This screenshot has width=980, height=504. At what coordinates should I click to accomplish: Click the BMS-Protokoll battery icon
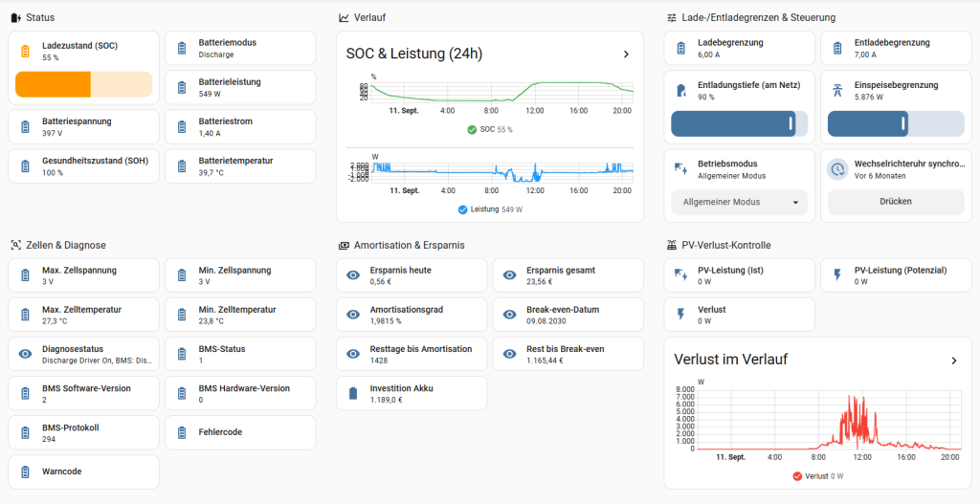(25, 433)
